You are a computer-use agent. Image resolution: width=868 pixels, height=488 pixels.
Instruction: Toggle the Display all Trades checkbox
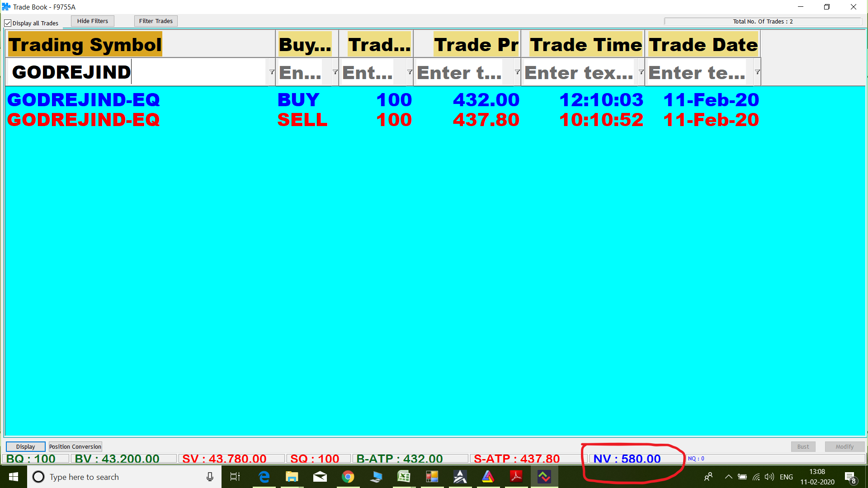click(8, 23)
